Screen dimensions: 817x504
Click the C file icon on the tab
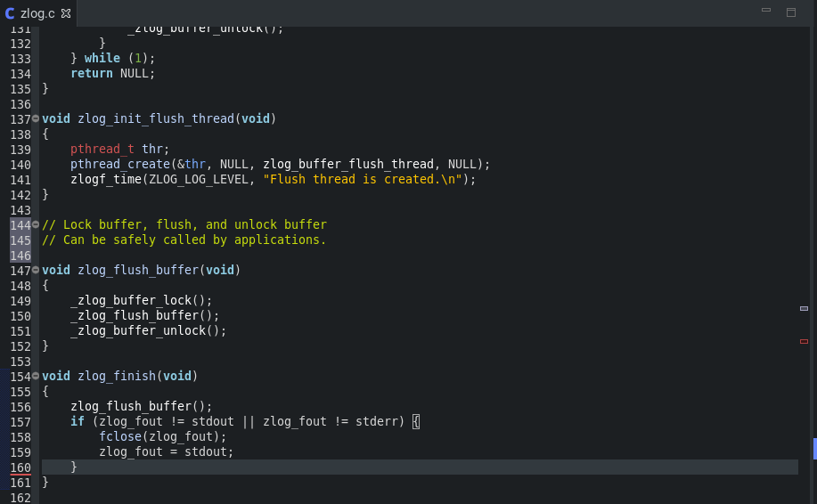10,12
